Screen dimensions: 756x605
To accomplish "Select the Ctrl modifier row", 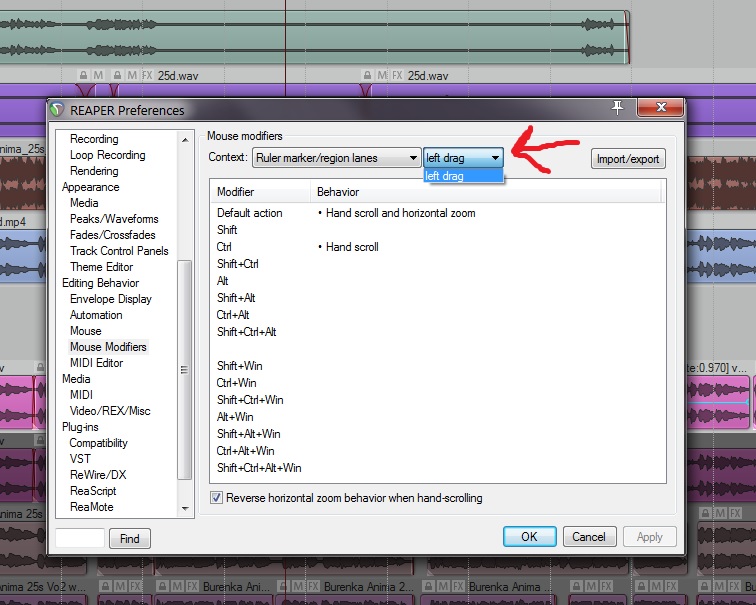I will click(438, 247).
